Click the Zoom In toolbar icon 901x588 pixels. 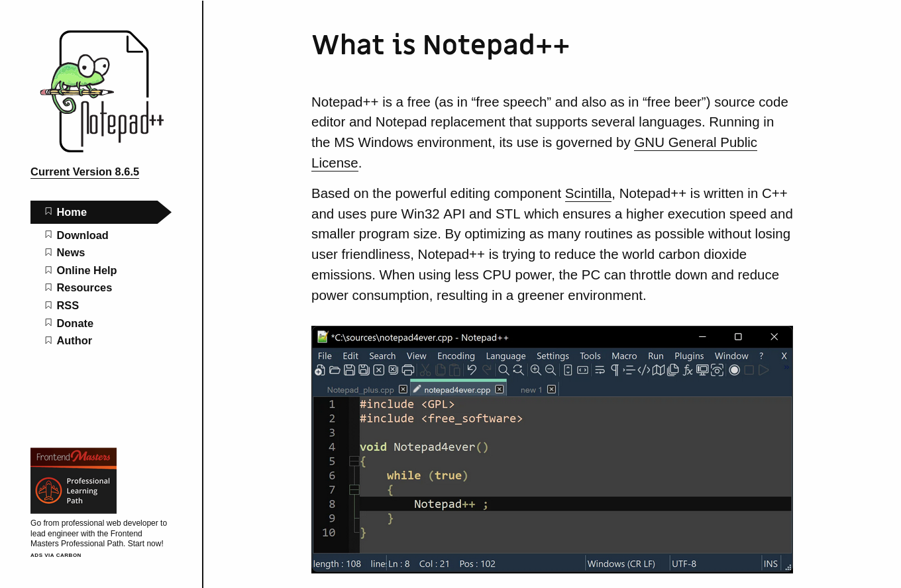(535, 370)
